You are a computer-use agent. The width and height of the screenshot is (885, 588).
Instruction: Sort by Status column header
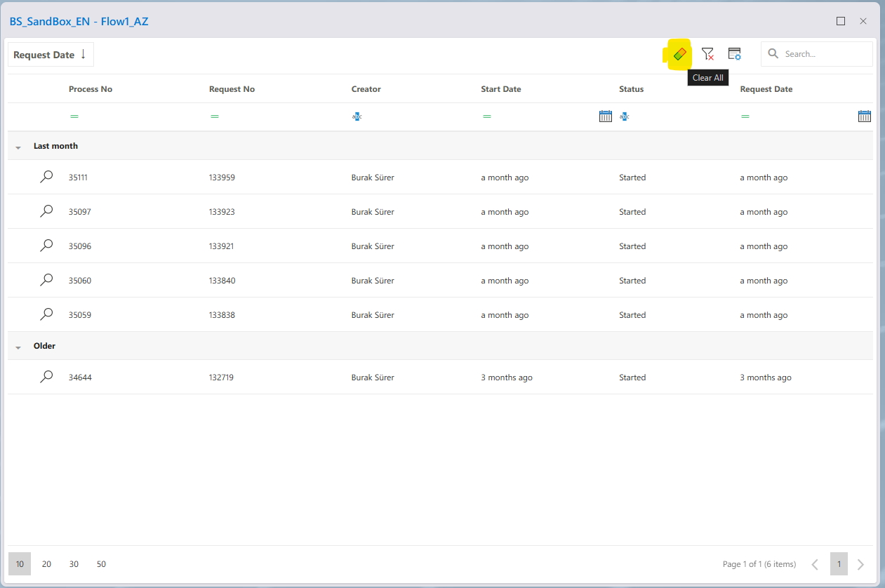click(631, 89)
